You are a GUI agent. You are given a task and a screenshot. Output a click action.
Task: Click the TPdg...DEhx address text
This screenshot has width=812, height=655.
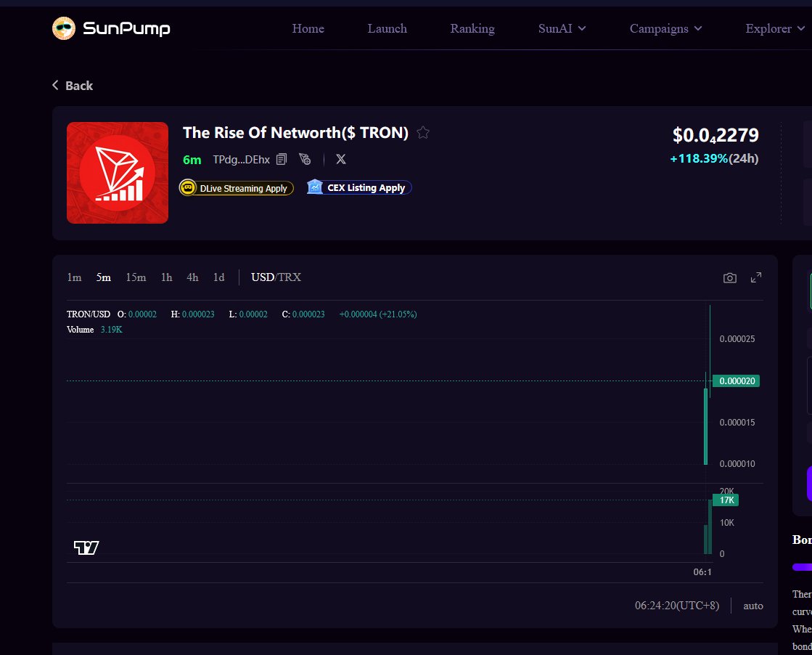click(x=242, y=159)
